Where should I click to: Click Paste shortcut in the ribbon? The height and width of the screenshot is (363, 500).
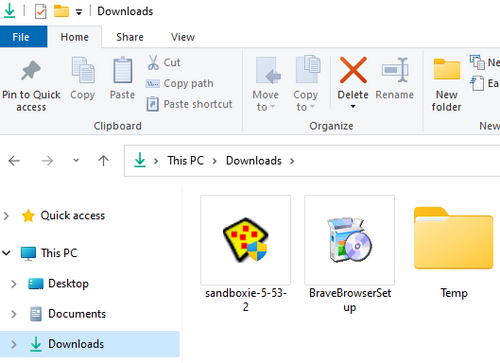tap(189, 104)
